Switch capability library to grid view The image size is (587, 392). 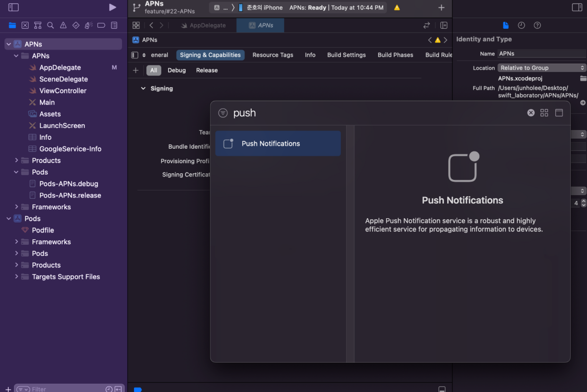(544, 113)
